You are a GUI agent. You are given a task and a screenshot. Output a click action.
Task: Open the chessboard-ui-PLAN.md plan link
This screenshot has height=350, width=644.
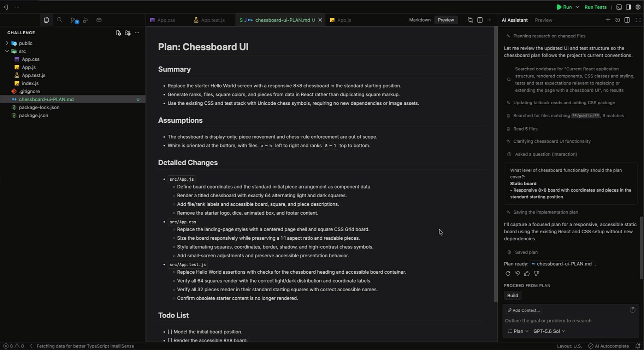(x=562, y=264)
